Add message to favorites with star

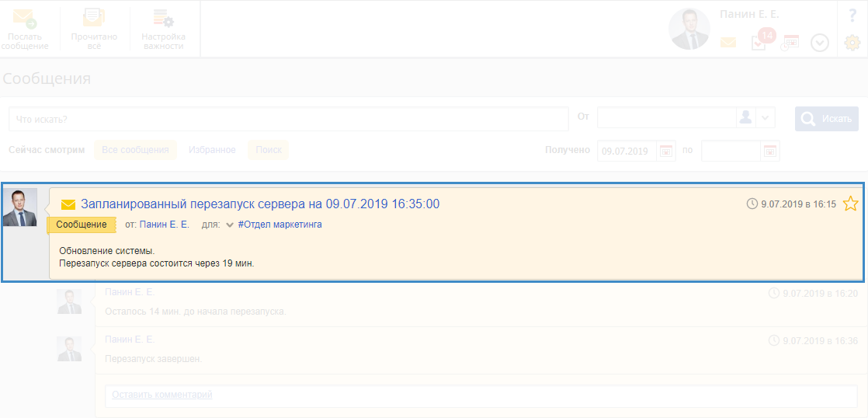(850, 204)
